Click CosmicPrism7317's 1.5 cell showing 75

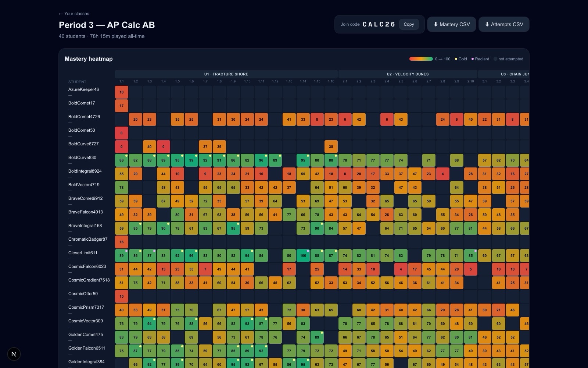[x=178, y=310]
